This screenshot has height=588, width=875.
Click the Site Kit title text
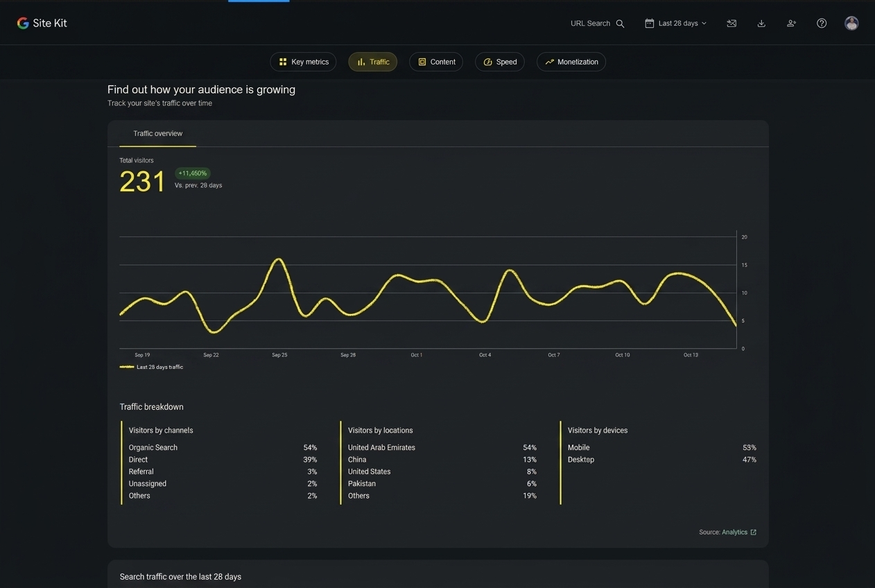point(50,23)
